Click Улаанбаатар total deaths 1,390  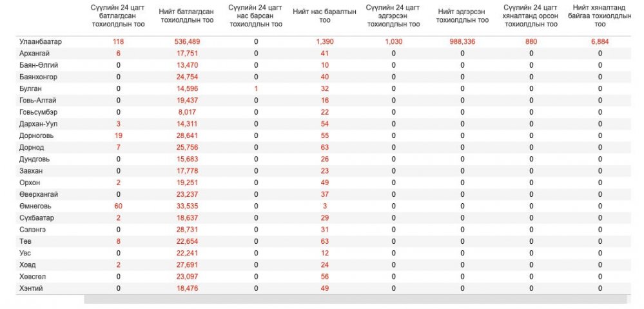(x=325, y=41)
